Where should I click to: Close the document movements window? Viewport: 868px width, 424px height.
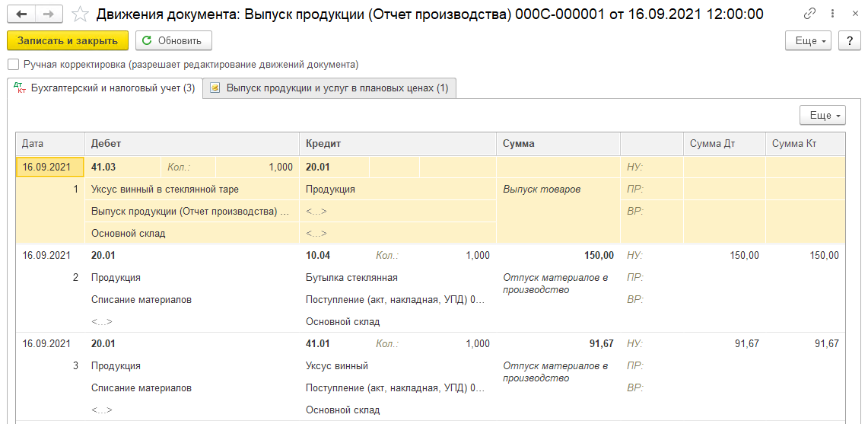point(855,13)
